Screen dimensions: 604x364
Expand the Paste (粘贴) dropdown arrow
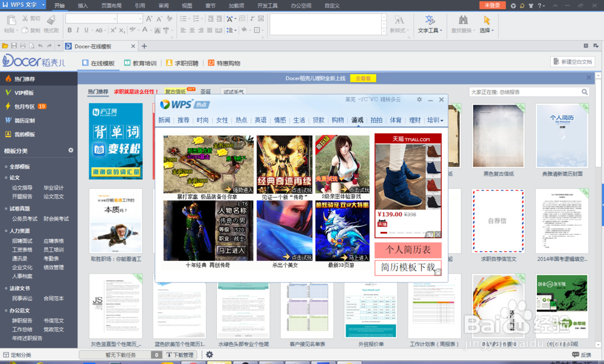18,30
